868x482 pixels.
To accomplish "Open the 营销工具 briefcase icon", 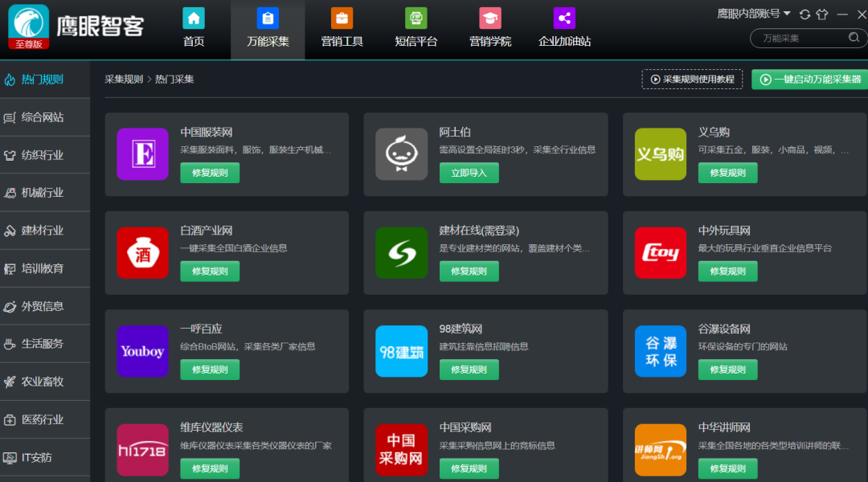I will [342, 18].
